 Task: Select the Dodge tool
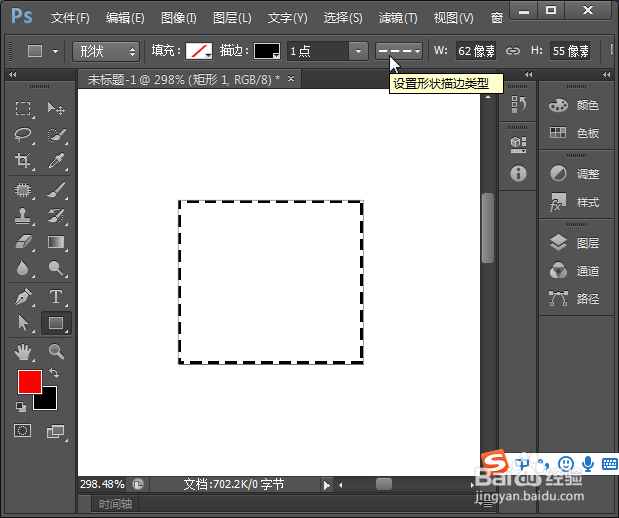coord(56,268)
